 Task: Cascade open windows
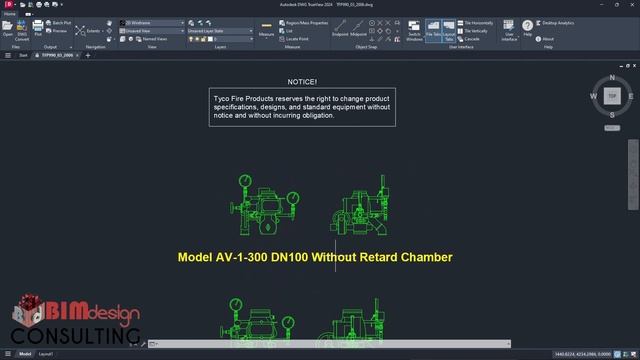[468, 39]
